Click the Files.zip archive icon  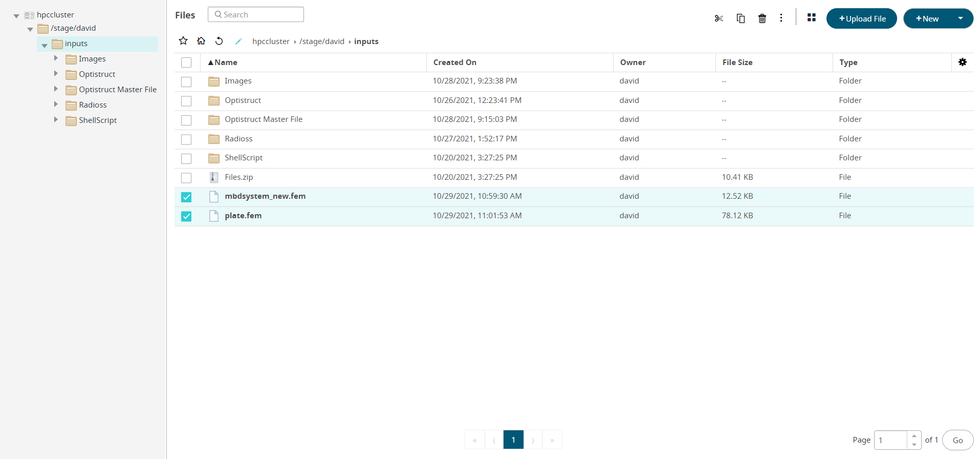point(214,177)
